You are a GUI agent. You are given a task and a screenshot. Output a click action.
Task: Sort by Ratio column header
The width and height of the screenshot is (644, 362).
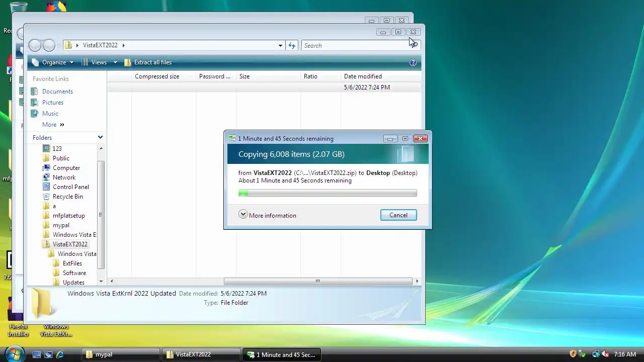tap(320, 76)
